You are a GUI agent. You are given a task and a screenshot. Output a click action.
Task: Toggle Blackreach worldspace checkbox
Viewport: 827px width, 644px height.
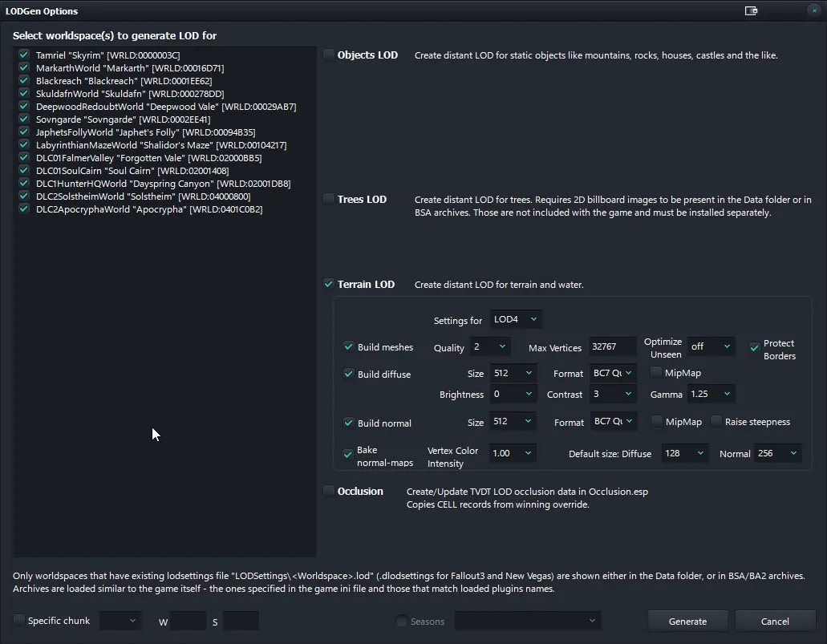(x=24, y=80)
